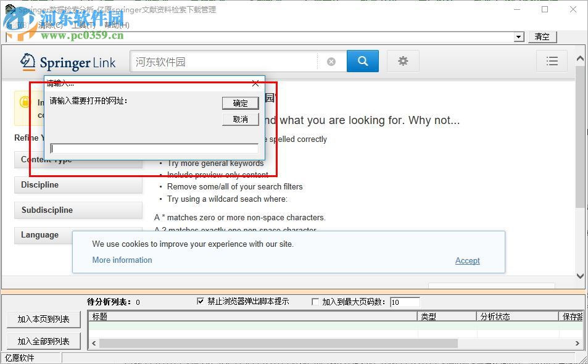Open the settings gear beside the search button
The height and width of the screenshot is (364, 588).
(403, 61)
